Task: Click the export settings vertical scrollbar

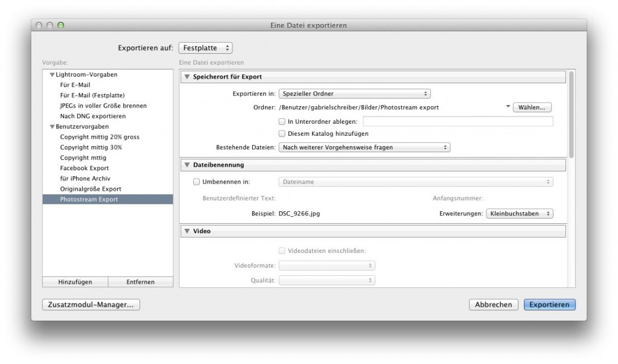Action: [571, 114]
